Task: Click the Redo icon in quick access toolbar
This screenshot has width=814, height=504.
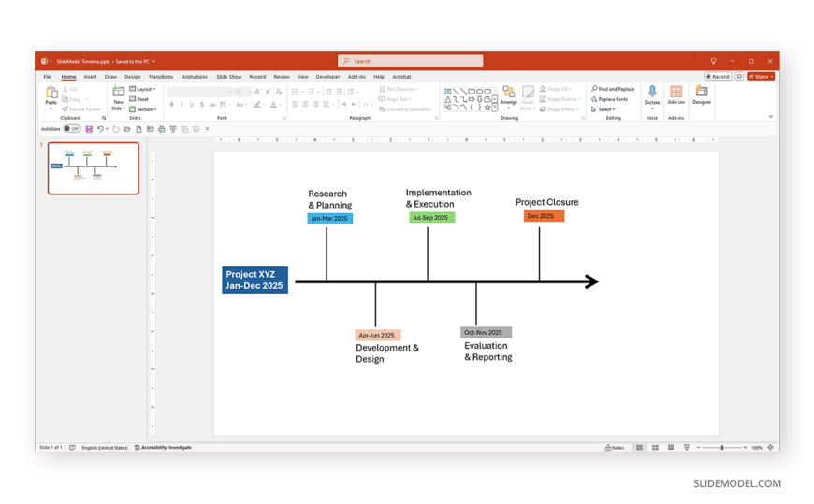Action: [x=116, y=129]
